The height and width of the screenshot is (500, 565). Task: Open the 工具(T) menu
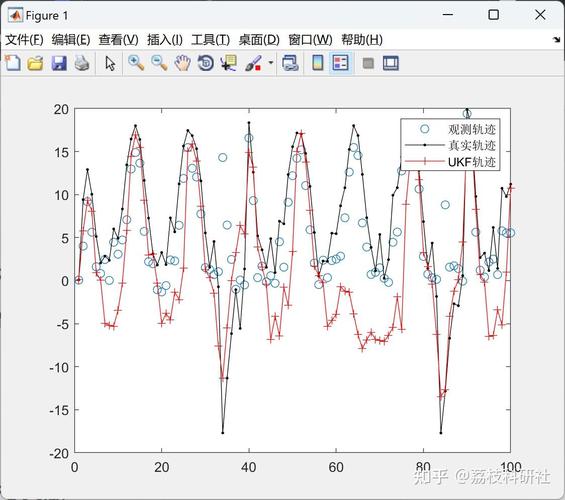[210, 40]
